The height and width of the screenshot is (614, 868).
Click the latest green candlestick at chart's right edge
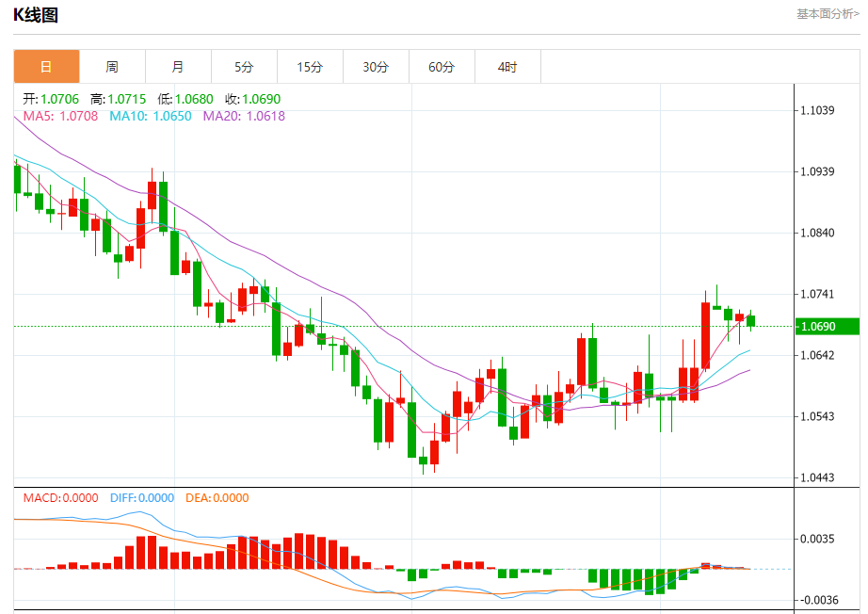[x=750, y=321]
